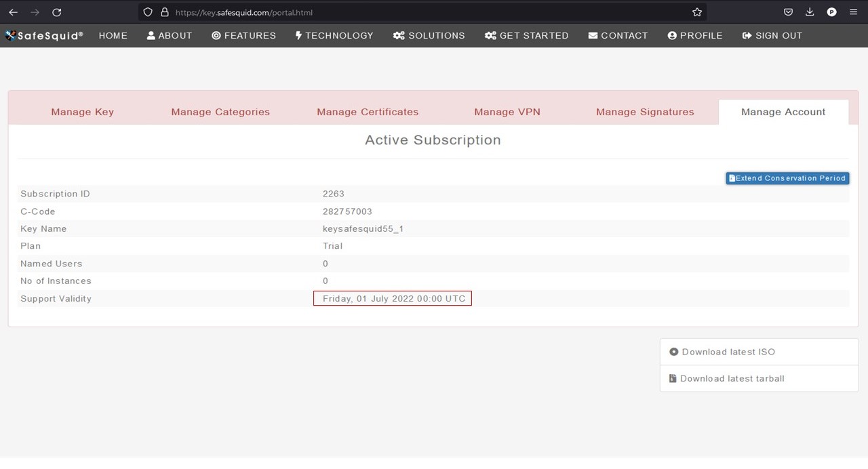The image size is (868, 469).
Task: Click SIGN OUT in the navbar
Action: click(772, 35)
